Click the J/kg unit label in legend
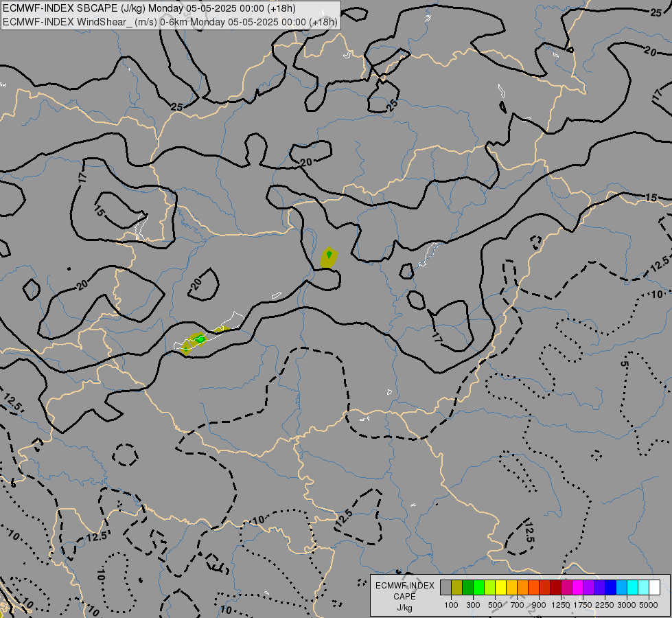The width and height of the screenshot is (672, 618). [x=404, y=608]
